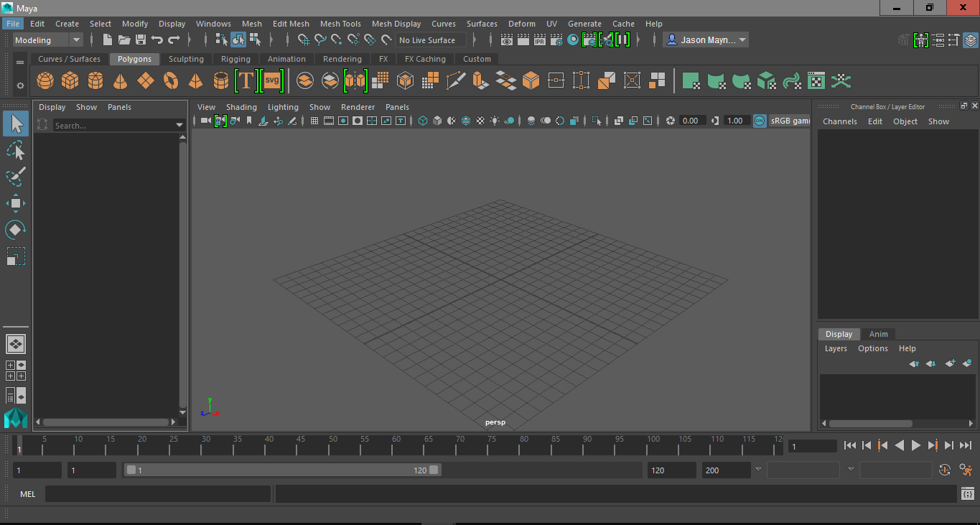Create a polygon torus from the shelf
The width and height of the screenshot is (980, 525).
170,80
